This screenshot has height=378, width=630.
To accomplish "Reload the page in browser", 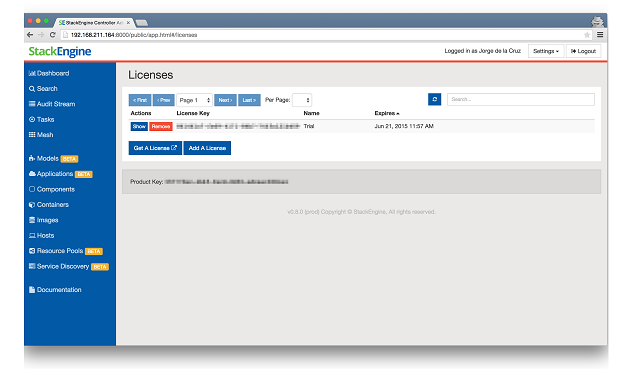I will coord(52,35).
